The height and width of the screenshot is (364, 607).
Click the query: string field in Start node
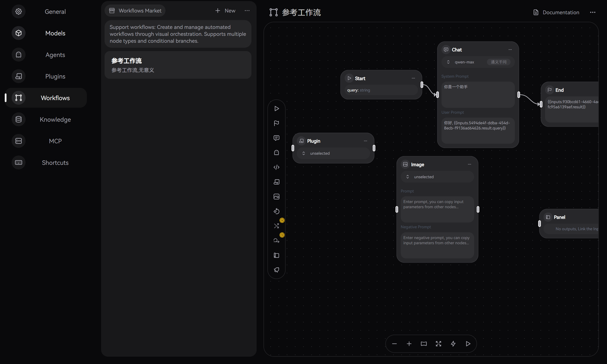tap(381, 90)
